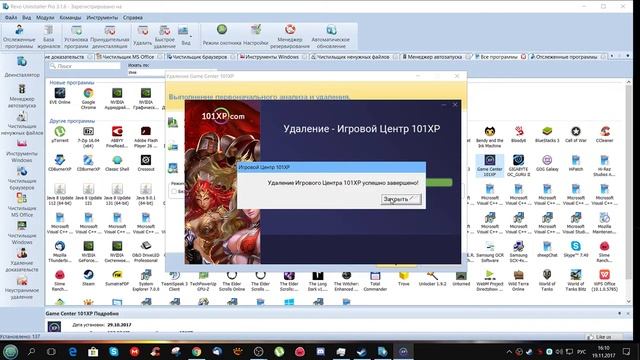
Task: Select µTorrent in the program list
Action: (60, 134)
